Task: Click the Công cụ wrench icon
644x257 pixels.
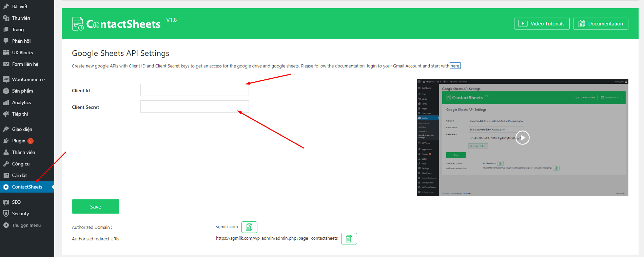Action: [6, 164]
